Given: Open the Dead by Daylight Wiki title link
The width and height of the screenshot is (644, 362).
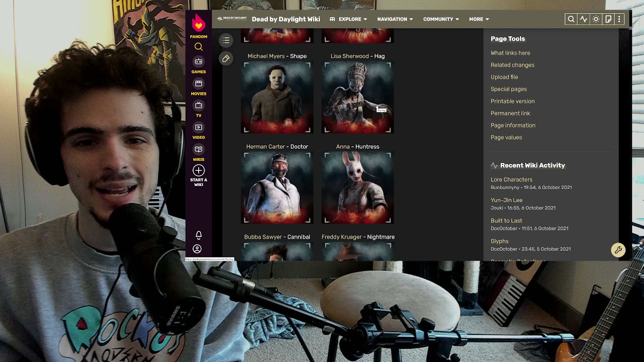Looking at the screenshot, I should tap(286, 19).
